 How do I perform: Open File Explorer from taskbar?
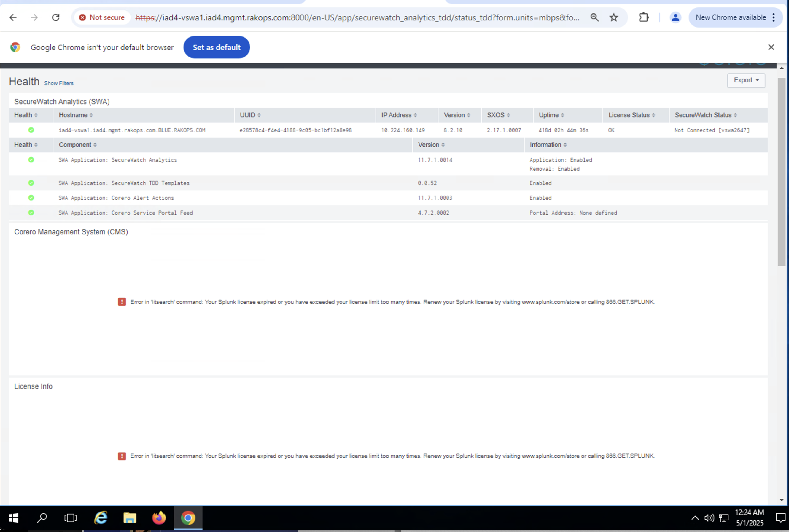(130, 518)
